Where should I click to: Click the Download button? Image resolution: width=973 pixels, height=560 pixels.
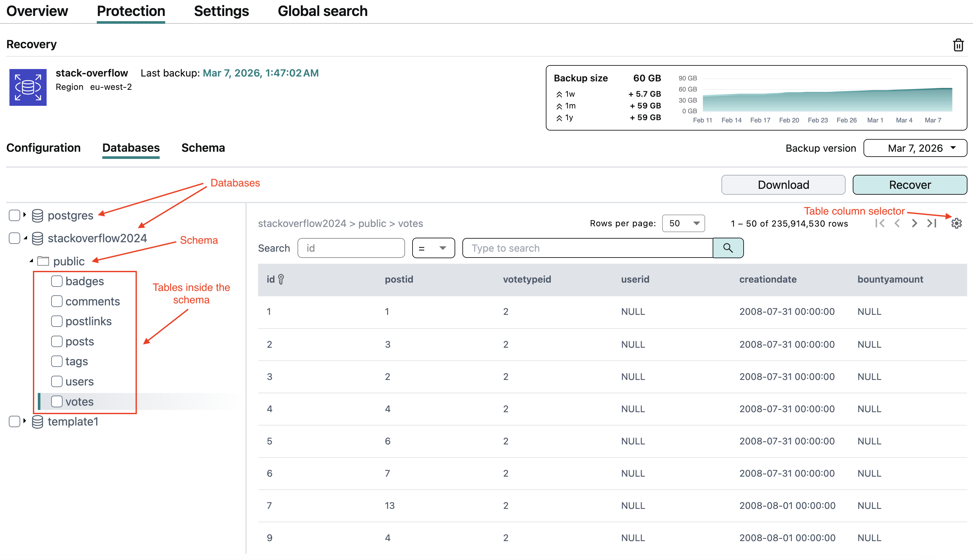[783, 185]
